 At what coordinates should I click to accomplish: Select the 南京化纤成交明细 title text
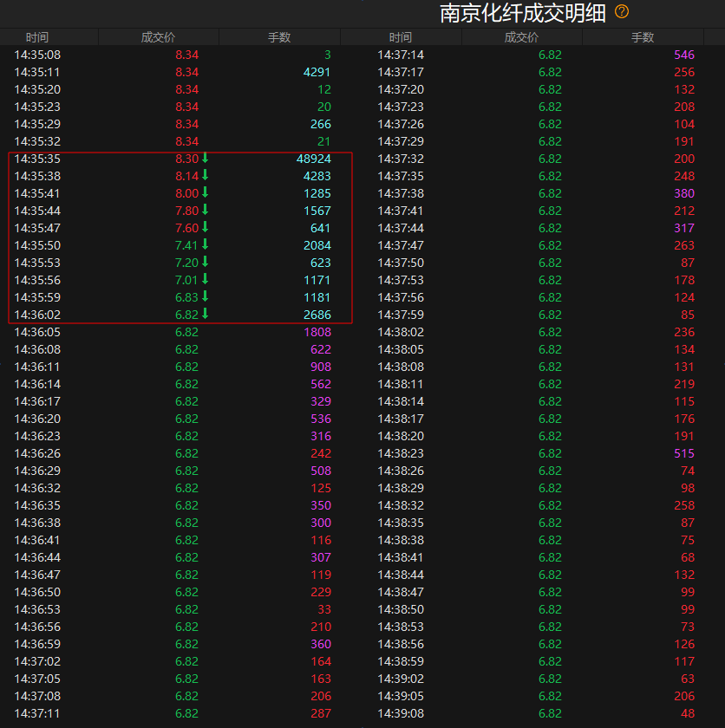click(522, 13)
